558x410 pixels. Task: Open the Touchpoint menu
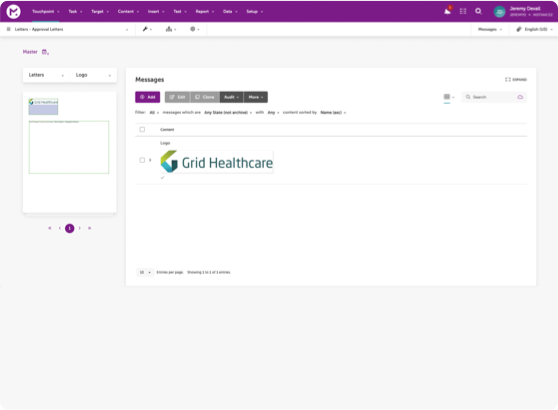tap(46, 11)
